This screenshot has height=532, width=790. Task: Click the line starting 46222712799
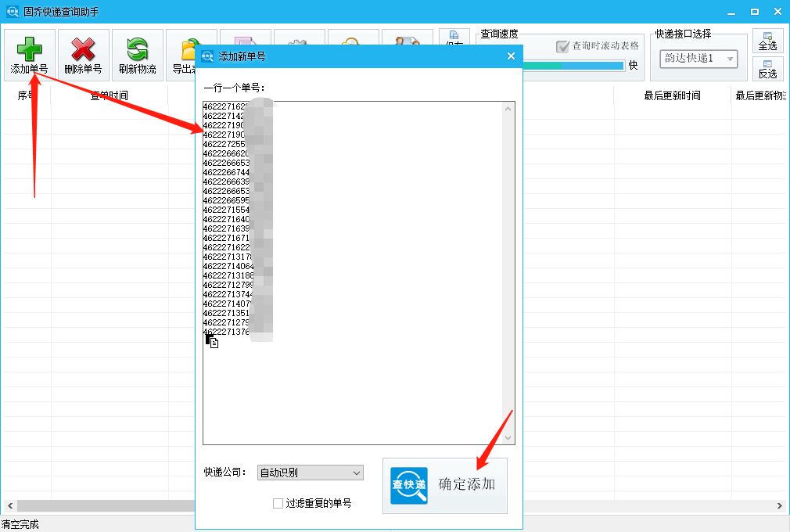coord(228,285)
